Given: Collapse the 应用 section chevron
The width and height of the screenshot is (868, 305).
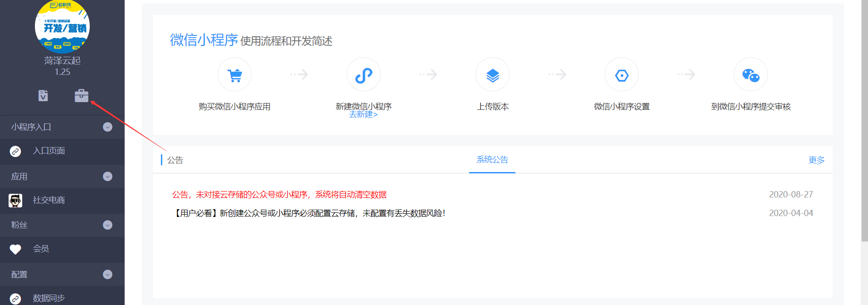Looking at the screenshot, I should coord(107,176).
